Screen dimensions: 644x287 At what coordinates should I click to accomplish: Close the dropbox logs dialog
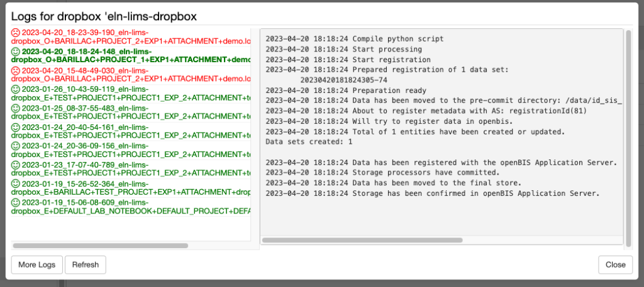(615, 265)
